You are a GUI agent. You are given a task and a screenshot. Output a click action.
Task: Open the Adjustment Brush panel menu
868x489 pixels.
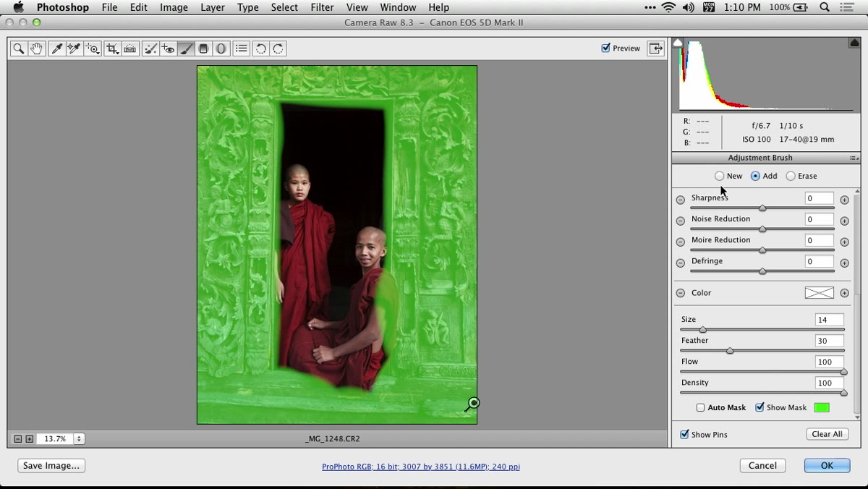854,158
